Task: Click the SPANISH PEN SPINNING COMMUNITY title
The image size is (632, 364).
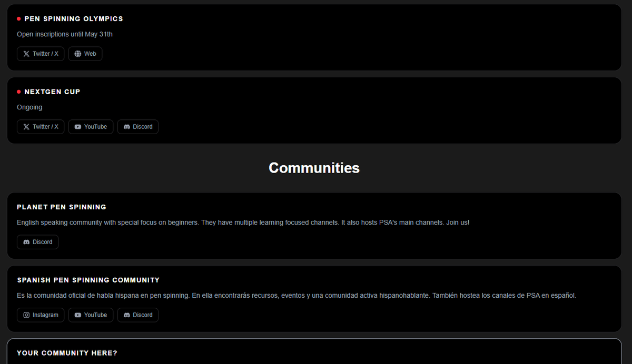Action: (88, 280)
